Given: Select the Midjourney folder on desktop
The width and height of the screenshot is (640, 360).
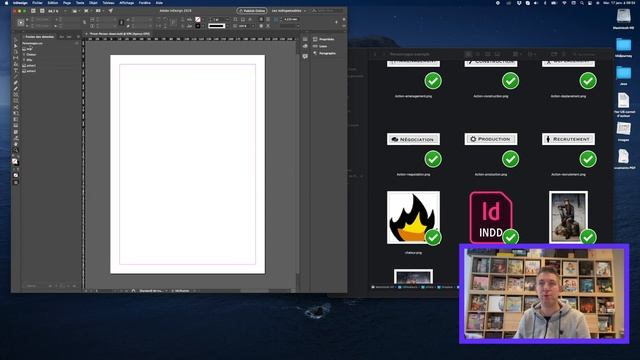Looking at the screenshot, I should coord(623,48).
